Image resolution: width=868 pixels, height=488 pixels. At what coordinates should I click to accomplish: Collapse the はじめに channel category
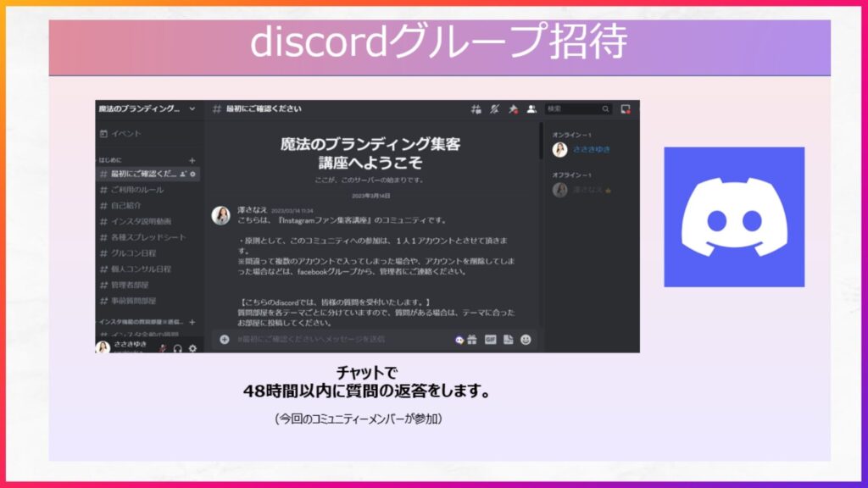[110, 160]
